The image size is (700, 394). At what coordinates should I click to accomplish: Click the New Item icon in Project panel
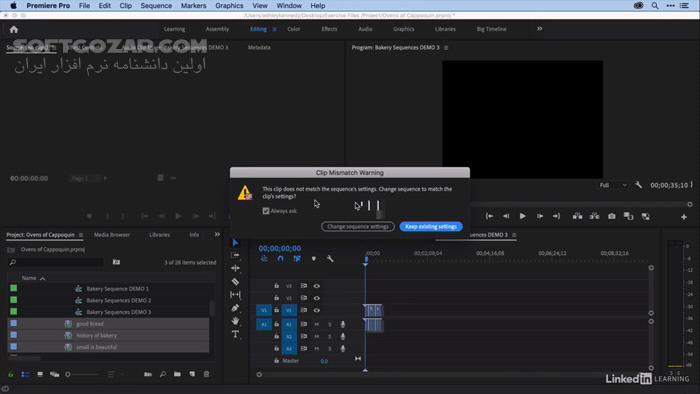pos(192,374)
